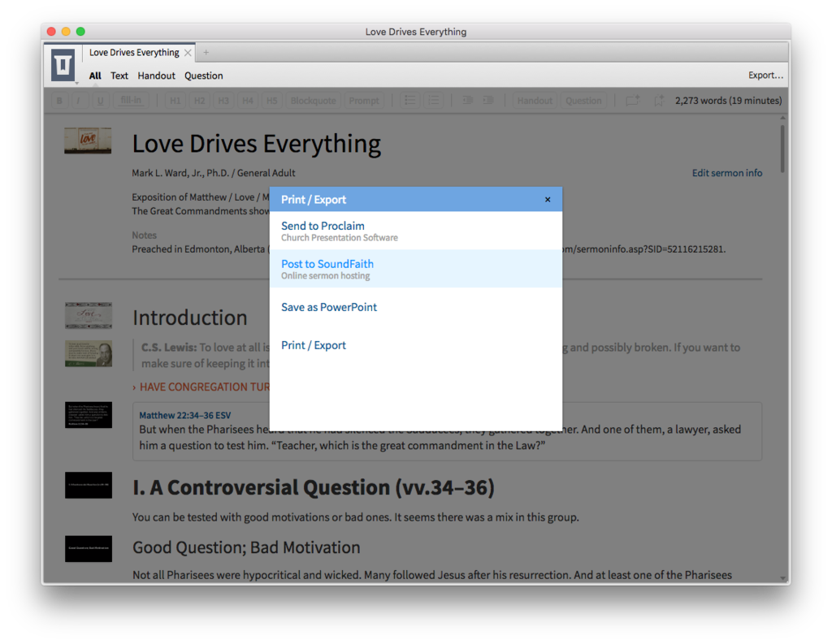Image resolution: width=832 pixels, height=644 pixels.
Task: Apply Prompt formatting
Action: (364, 100)
